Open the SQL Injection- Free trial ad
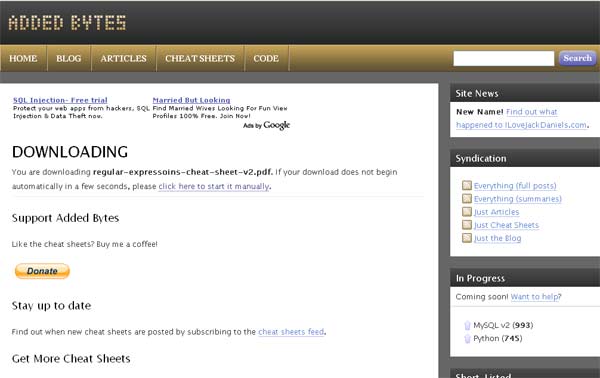600x378 pixels. [60, 100]
